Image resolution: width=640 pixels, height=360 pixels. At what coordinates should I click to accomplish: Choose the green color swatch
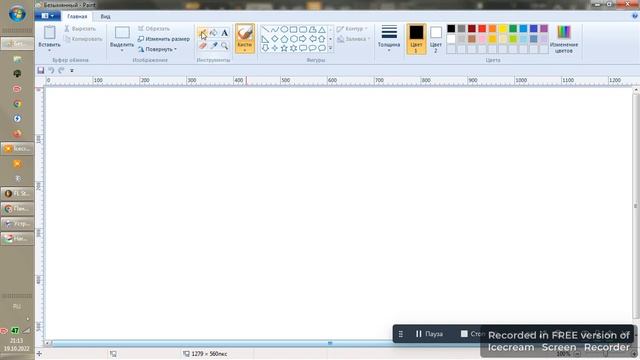[513, 28]
